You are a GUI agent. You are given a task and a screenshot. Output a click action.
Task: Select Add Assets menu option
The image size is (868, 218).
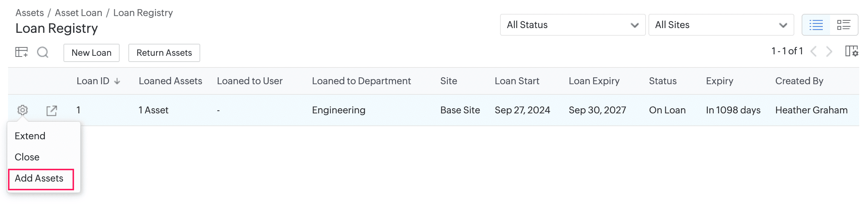click(39, 178)
